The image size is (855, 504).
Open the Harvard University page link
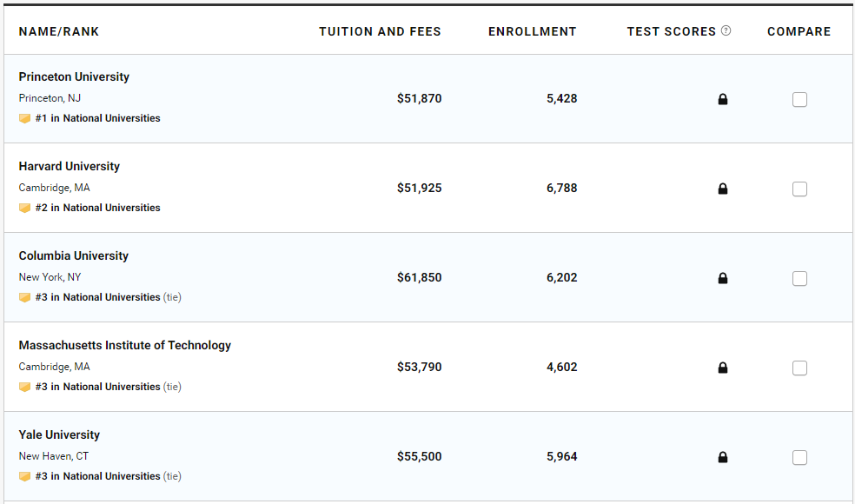pos(70,167)
